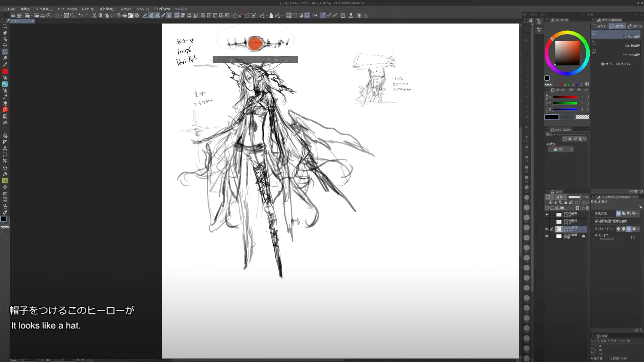Select the Eraser tool

click(x=5, y=103)
